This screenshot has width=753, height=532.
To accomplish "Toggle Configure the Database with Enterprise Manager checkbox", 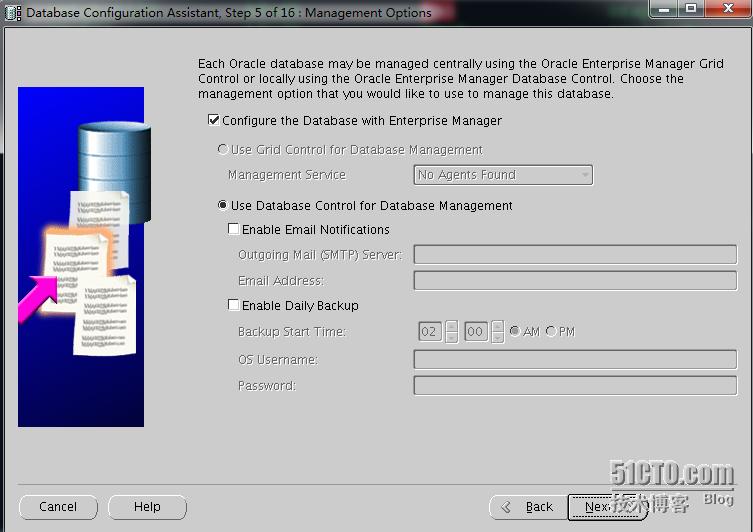I will pos(214,120).
